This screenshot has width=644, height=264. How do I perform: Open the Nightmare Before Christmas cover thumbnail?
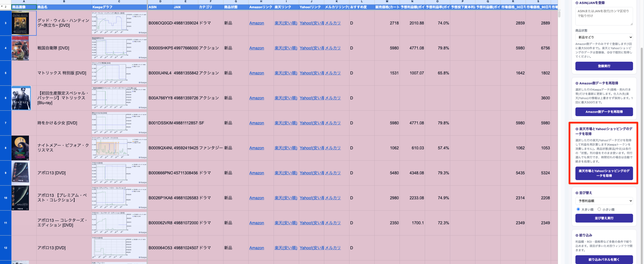click(x=20, y=148)
